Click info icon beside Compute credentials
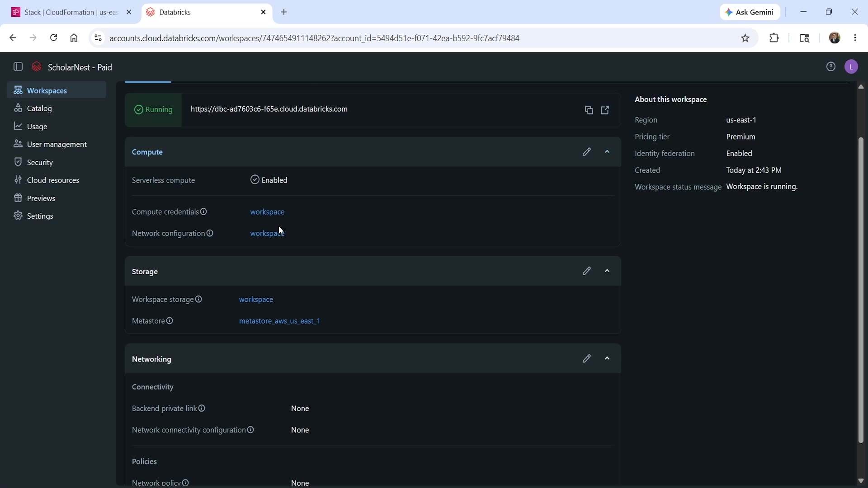 pos(204,212)
